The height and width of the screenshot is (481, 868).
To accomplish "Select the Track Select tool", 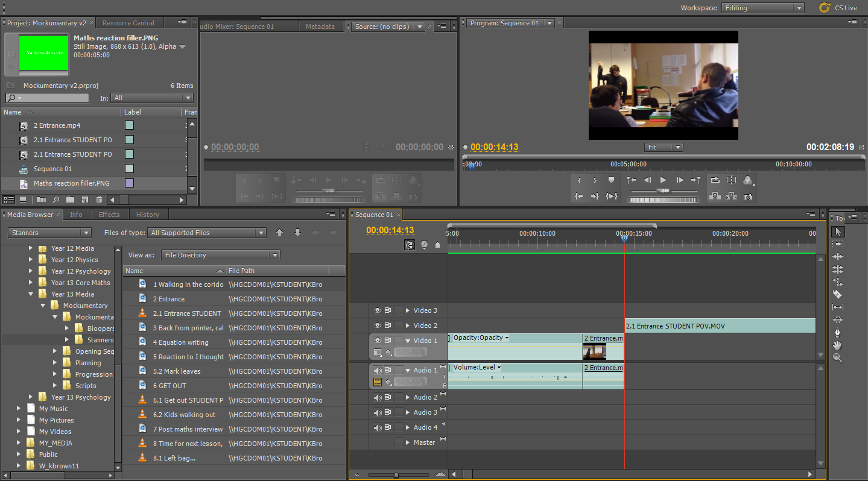I will [x=837, y=244].
